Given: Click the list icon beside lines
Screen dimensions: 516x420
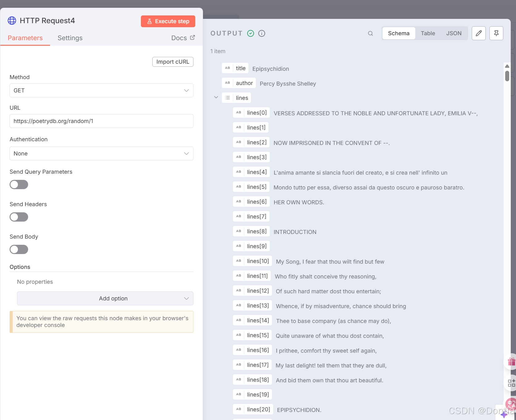Looking at the screenshot, I should [x=227, y=98].
